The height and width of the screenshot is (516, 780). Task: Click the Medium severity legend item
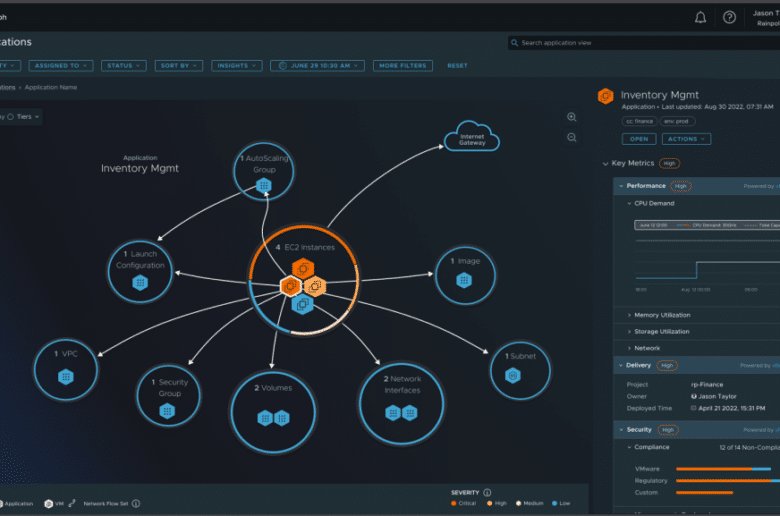[530, 504]
